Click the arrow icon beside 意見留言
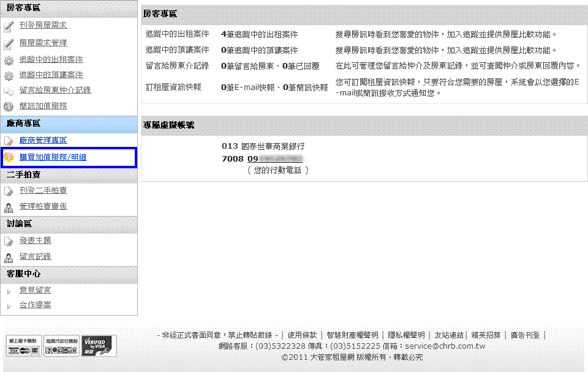This screenshot has height=372, width=588. tap(9, 291)
